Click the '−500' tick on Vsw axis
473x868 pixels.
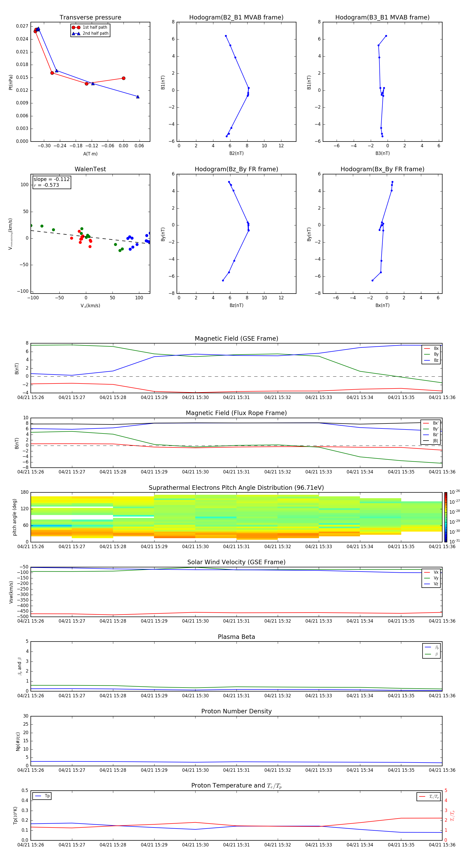pos(23,617)
